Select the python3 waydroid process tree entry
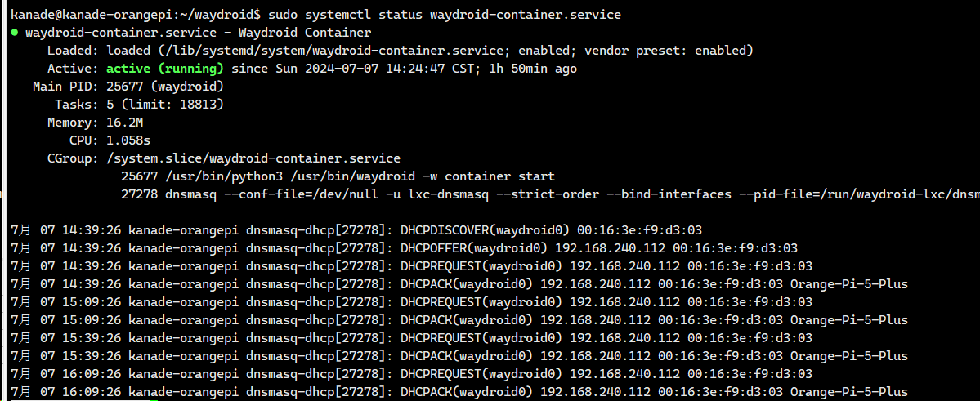The image size is (980, 401). click(x=337, y=176)
